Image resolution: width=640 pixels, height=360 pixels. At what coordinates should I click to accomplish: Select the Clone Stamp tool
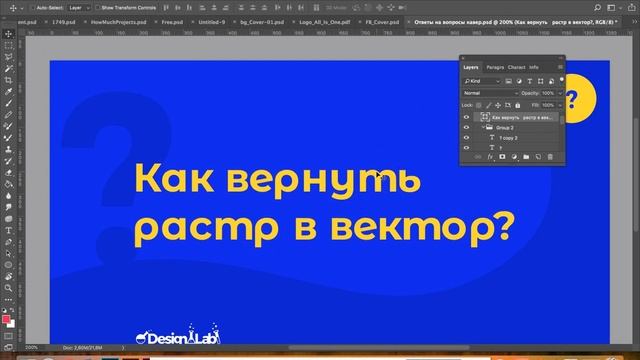(8, 149)
